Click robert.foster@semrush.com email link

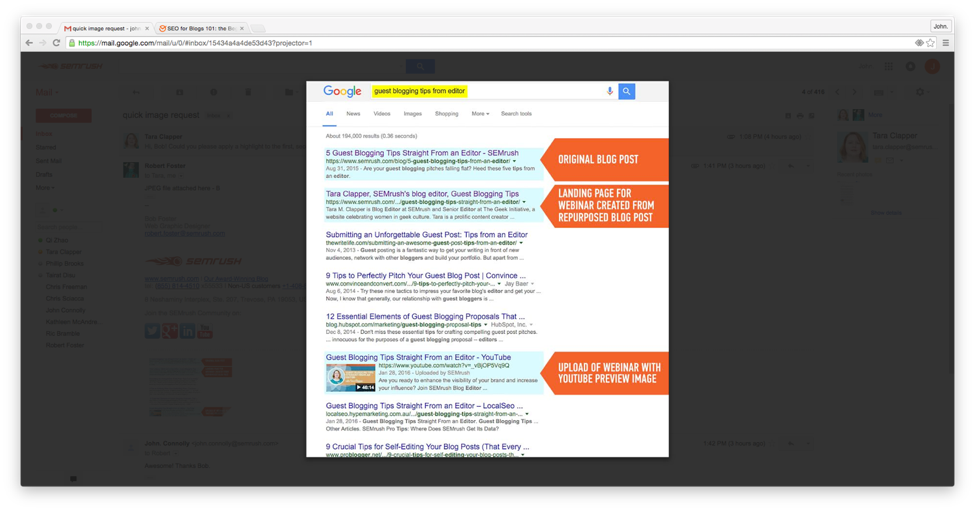coord(185,234)
